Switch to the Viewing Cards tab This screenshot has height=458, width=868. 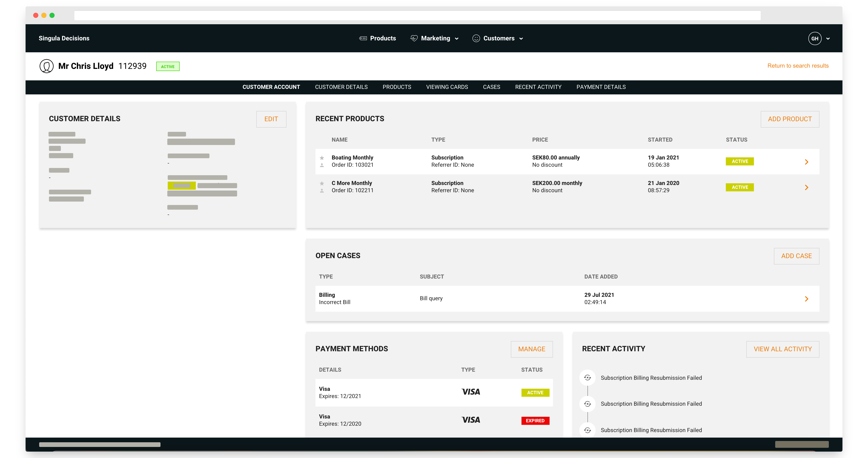pyautogui.click(x=447, y=87)
